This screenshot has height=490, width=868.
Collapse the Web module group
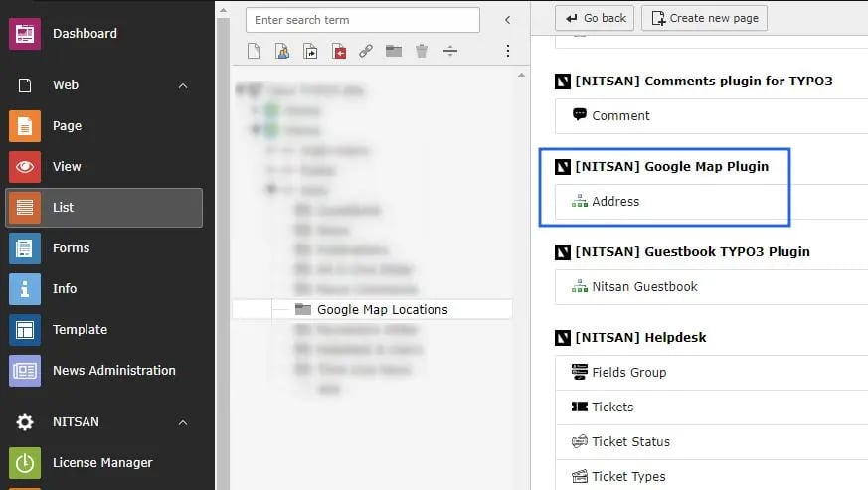(x=183, y=85)
